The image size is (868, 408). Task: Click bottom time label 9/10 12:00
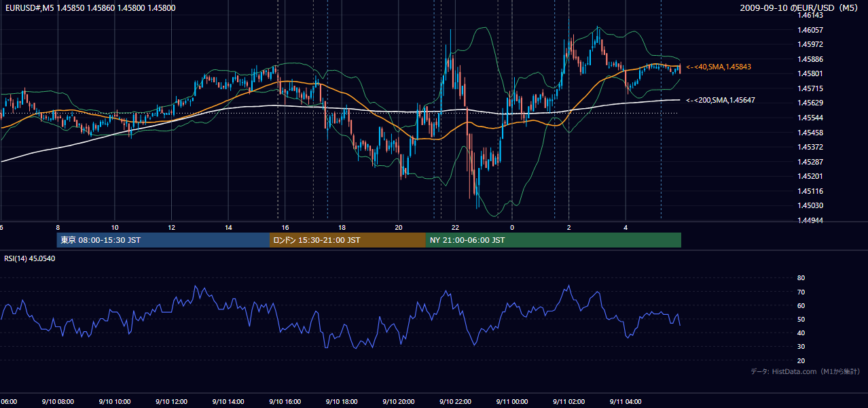(171, 402)
